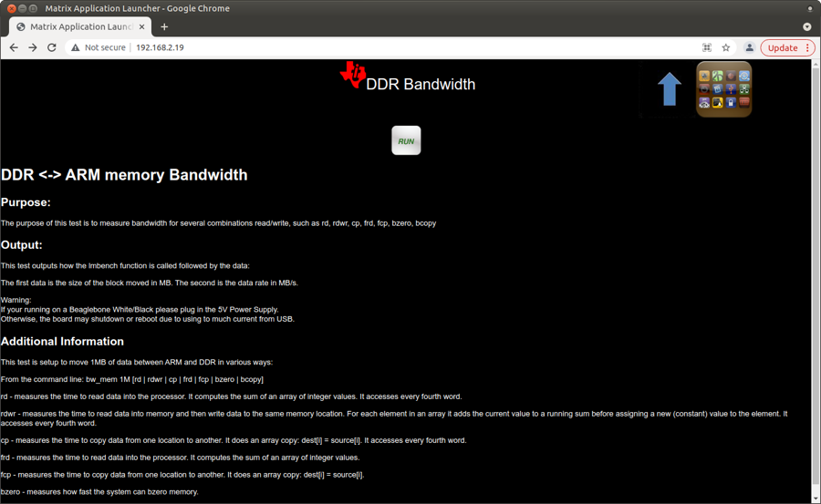Open the Chrome three-dot menu
This screenshot has width=821, height=504.
coord(807,47)
